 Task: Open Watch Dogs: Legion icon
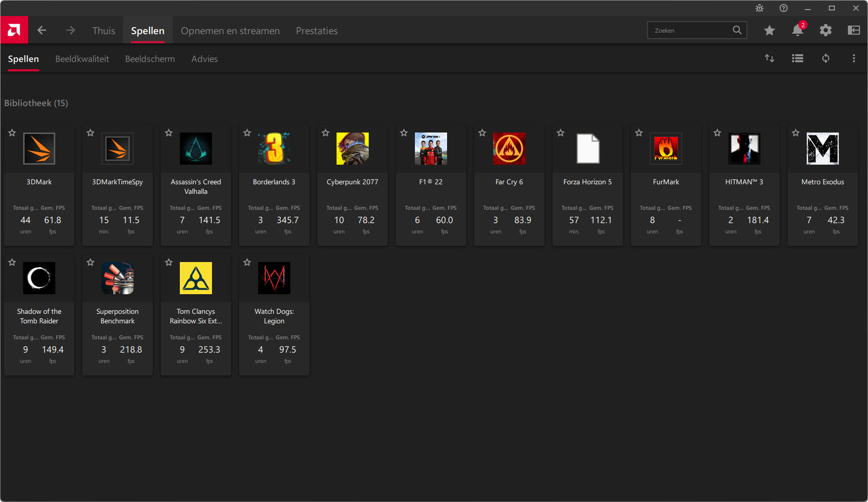click(274, 278)
